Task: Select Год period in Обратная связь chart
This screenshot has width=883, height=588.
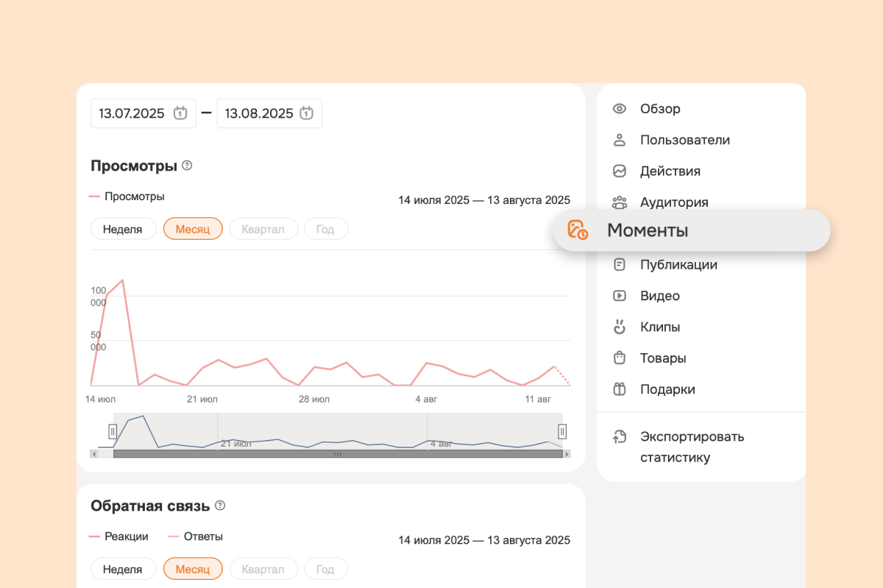Action: point(325,569)
